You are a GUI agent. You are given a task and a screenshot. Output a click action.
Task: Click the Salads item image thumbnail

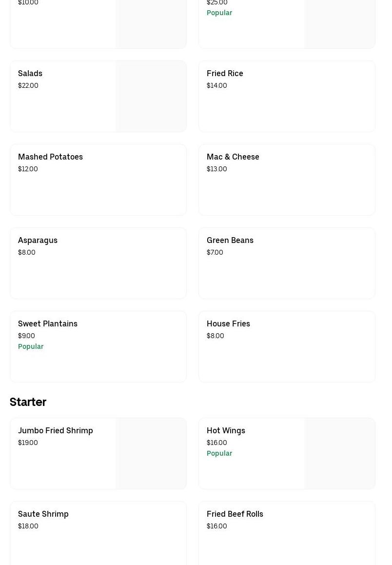tap(151, 97)
